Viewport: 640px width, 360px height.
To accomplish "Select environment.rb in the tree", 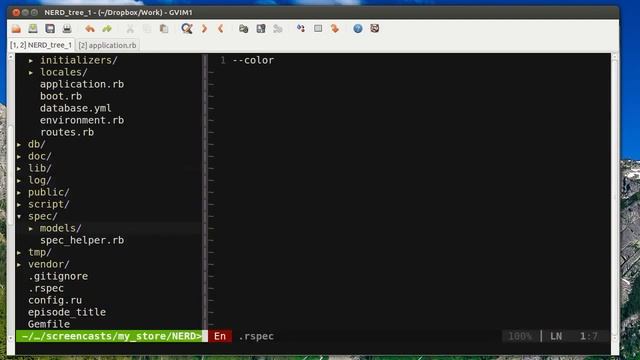I will [82, 120].
